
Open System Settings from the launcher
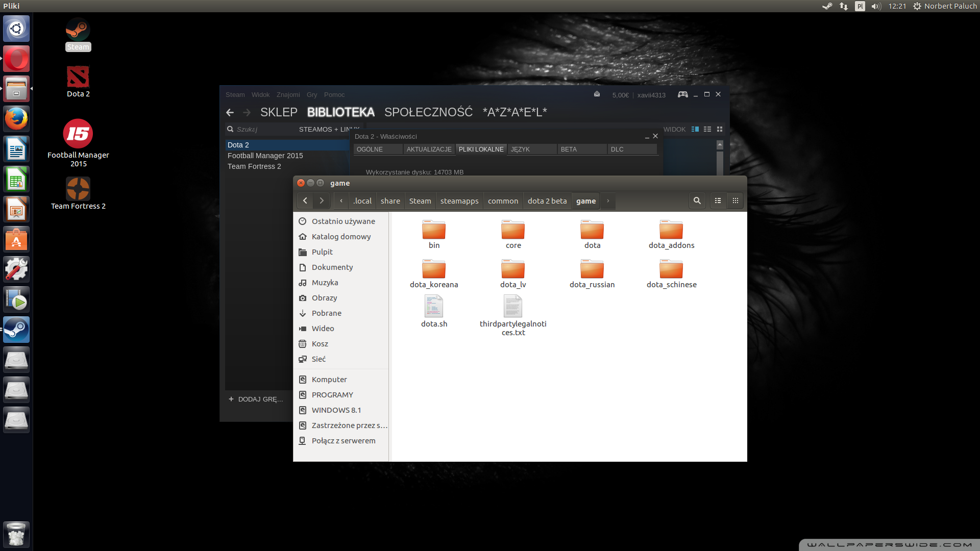click(x=16, y=269)
